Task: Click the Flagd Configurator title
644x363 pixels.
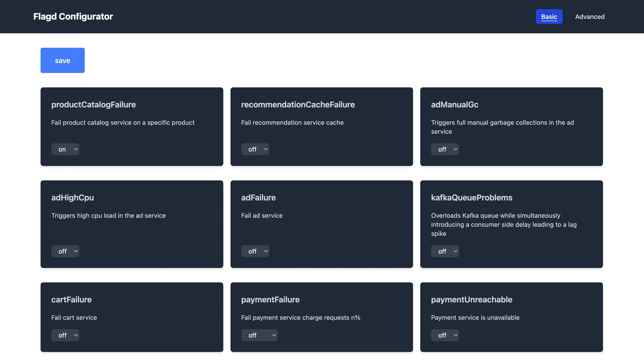Action: coord(73,16)
